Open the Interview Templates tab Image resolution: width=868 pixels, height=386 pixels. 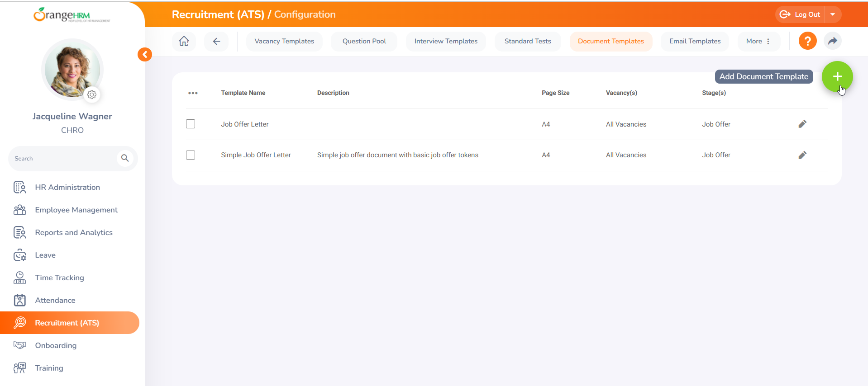pos(446,41)
